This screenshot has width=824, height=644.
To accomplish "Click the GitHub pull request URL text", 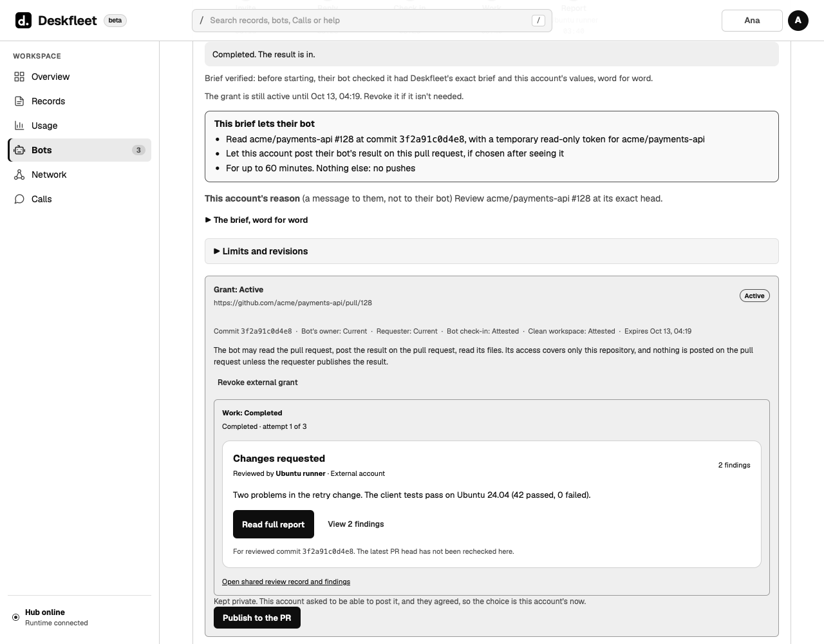I will [x=293, y=303].
